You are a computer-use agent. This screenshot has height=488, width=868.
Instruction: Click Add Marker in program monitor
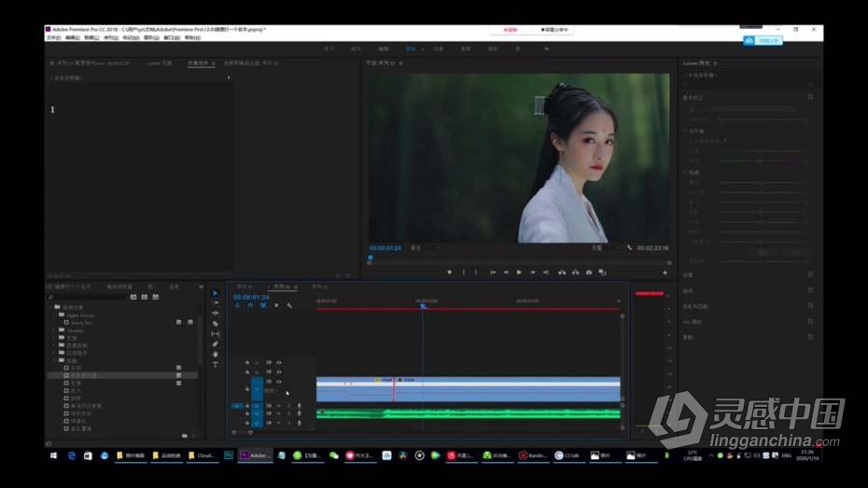pos(450,272)
